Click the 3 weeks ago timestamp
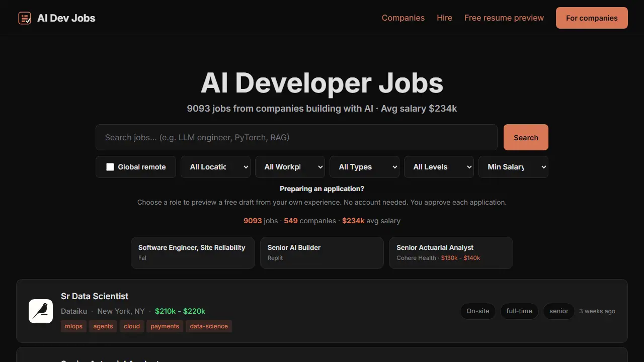 [x=597, y=311]
